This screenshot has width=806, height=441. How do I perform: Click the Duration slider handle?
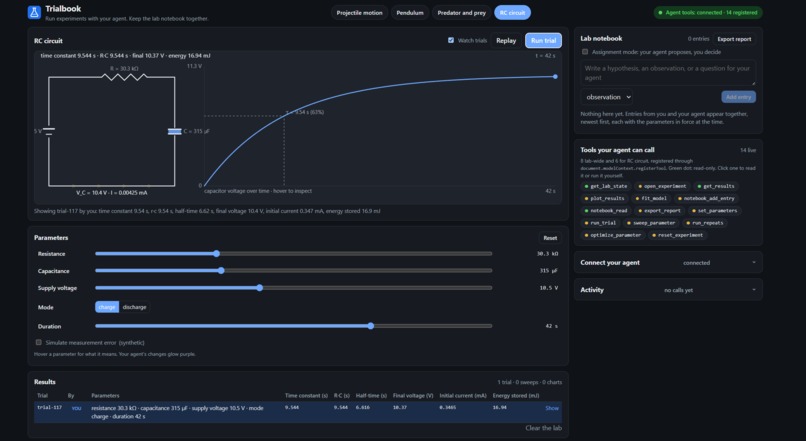point(371,326)
